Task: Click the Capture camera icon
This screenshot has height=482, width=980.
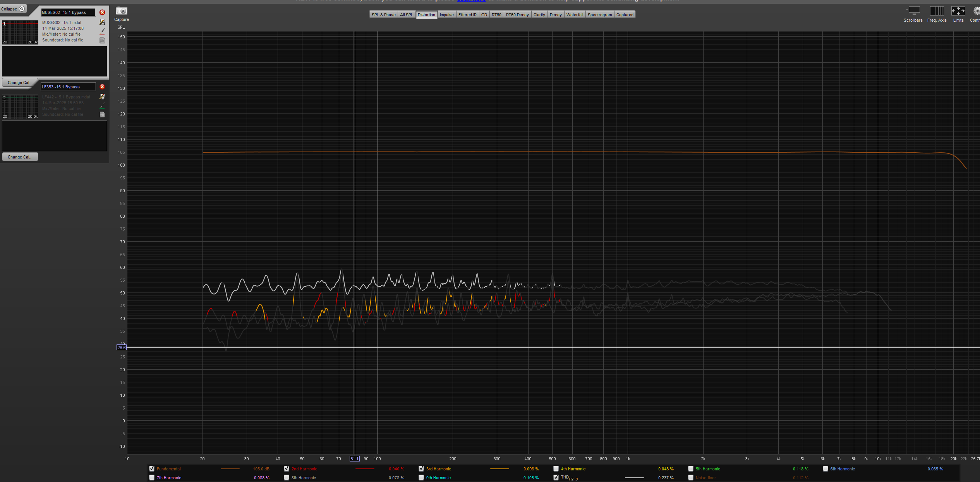Action: (121, 11)
